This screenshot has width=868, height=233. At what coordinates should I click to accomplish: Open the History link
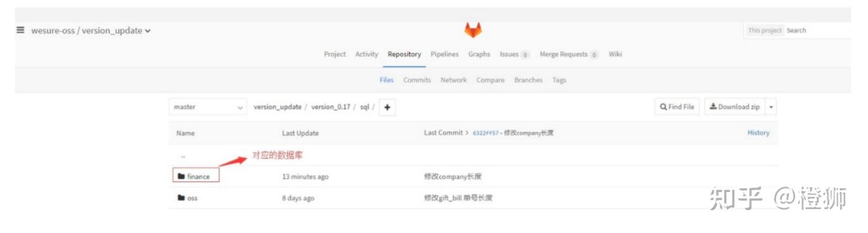tap(758, 133)
